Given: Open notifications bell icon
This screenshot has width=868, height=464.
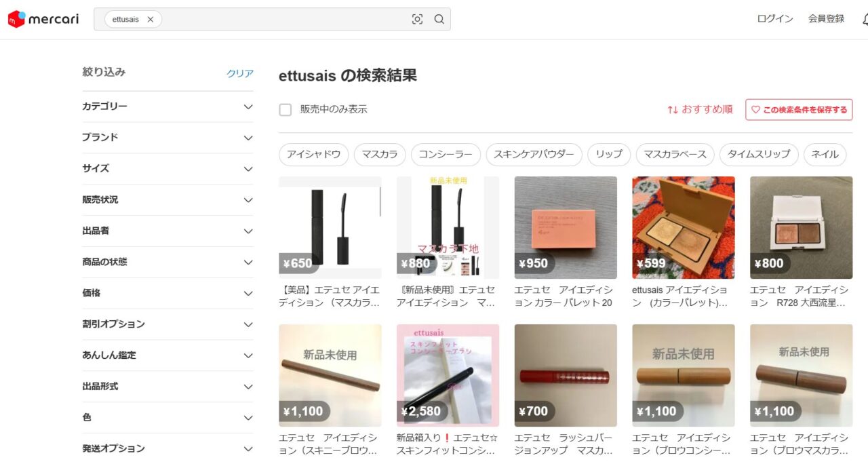Looking at the screenshot, I should [865, 19].
